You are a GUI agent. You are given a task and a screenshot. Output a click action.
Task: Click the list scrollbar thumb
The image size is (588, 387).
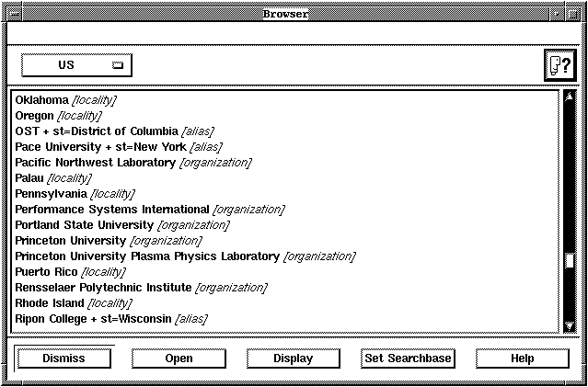pos(570,261)
